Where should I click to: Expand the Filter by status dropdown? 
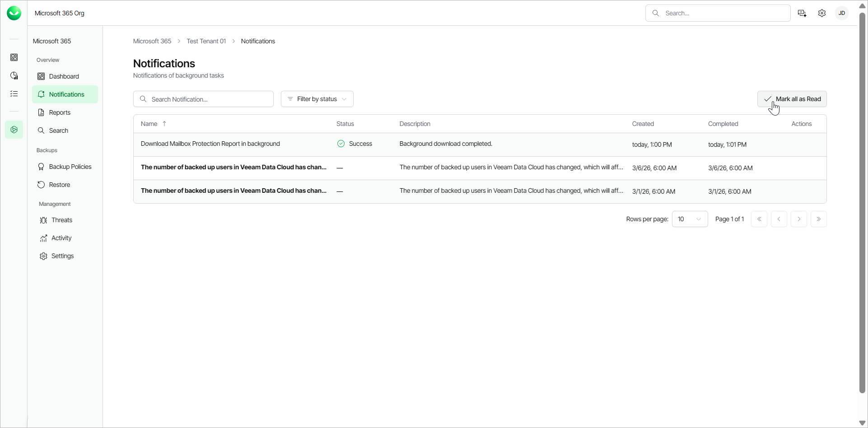pos(317,99)
